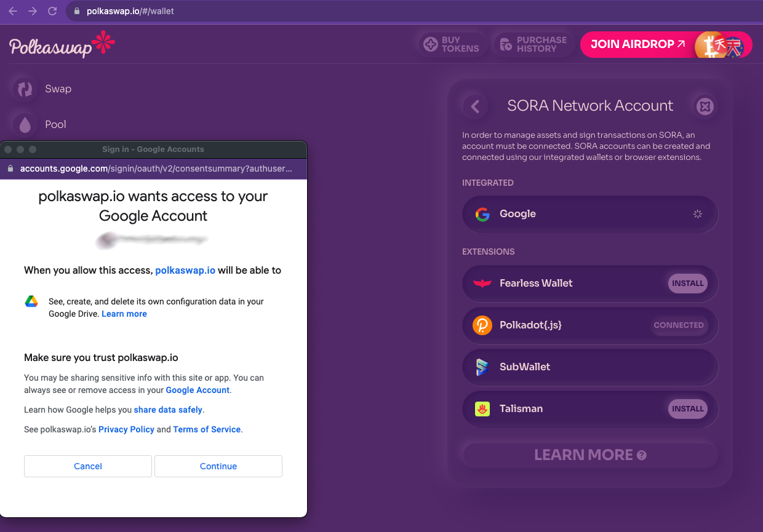Open the Swap icon in the sidebar

25,89
